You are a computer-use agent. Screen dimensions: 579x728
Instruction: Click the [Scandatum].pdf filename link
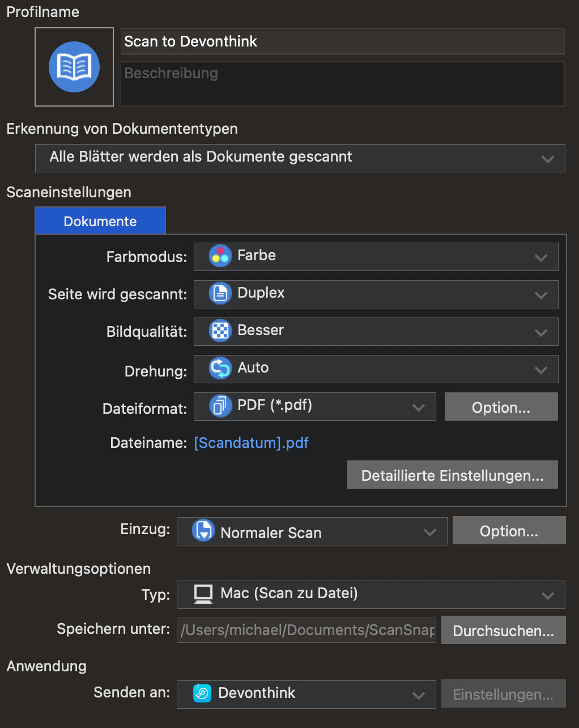click(x=251, y=443)
